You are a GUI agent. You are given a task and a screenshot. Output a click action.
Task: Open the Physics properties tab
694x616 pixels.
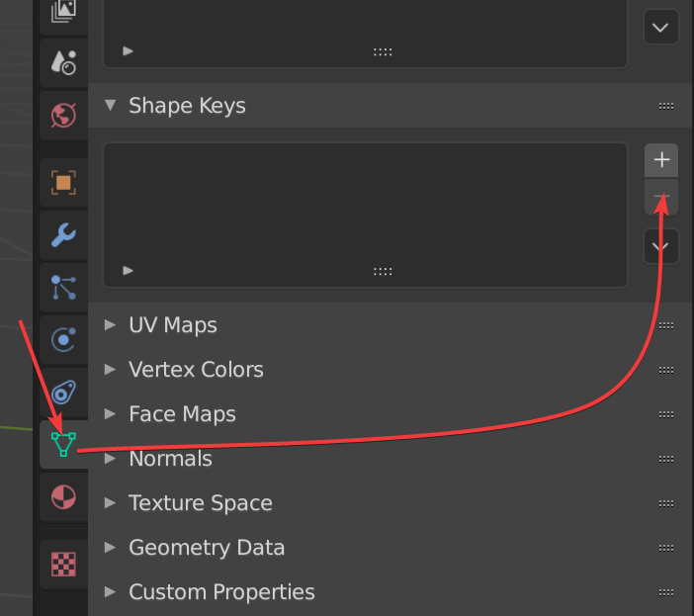pos(64,340)
